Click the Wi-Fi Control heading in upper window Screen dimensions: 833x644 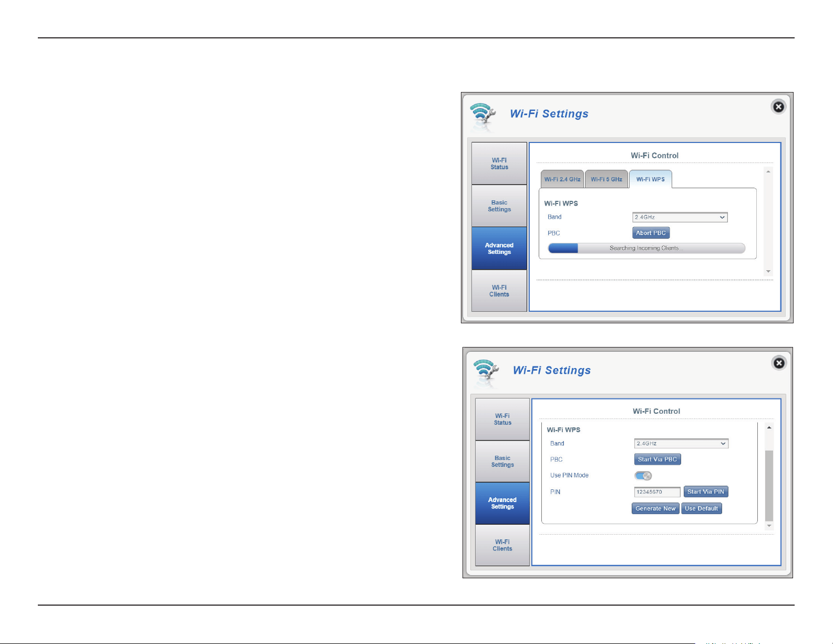655,156
